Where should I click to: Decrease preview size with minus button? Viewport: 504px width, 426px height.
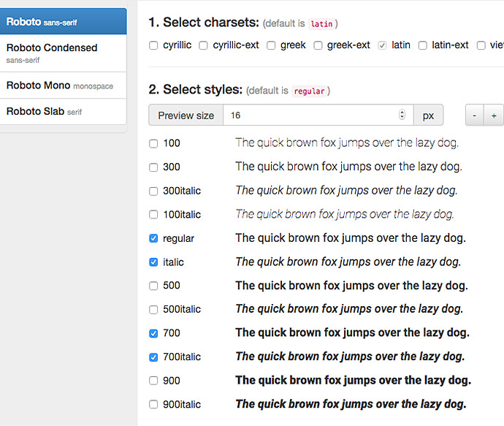tap(475, 115)
